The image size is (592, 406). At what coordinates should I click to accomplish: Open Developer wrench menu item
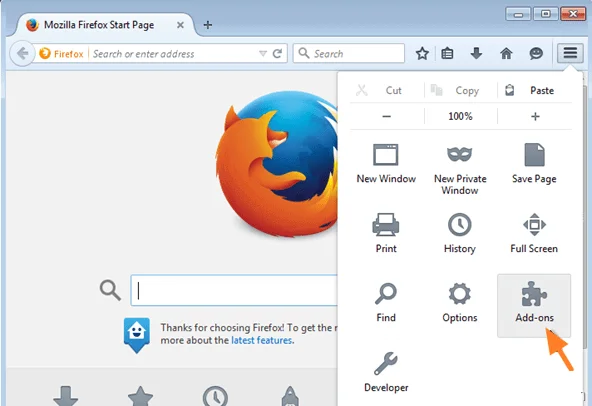[386, 372]
